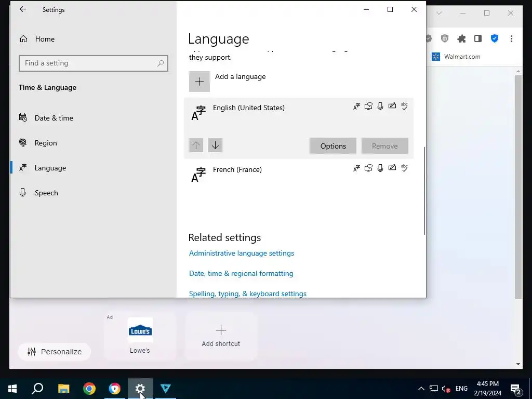Click the magnifier icon in Find a setting

(x=161, y=63)
